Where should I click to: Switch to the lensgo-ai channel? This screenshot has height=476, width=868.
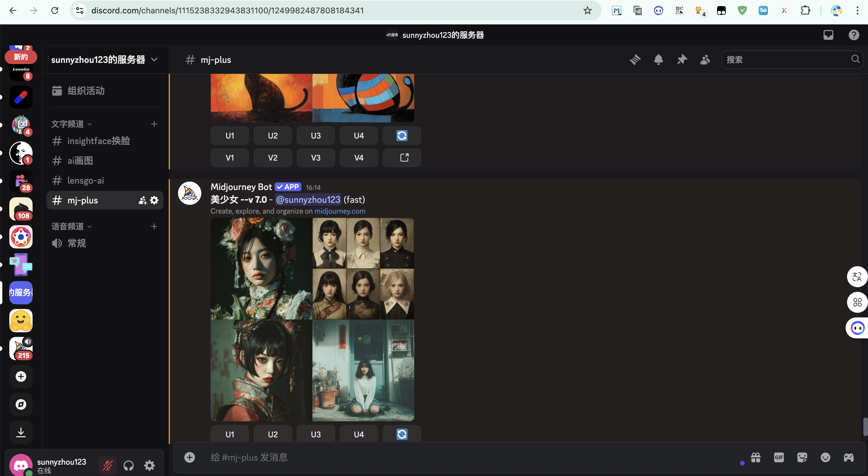(x=86, y=180)
